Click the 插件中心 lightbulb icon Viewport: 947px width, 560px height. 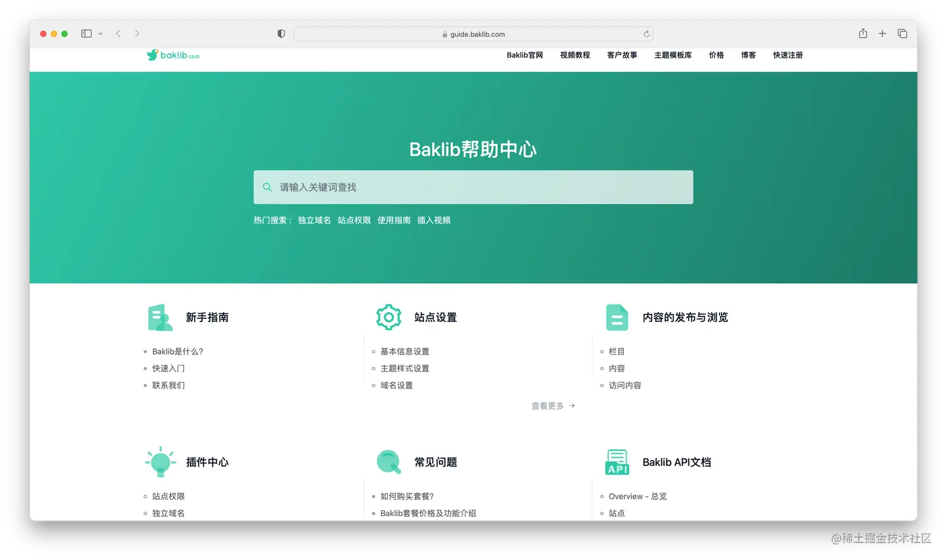160,462
